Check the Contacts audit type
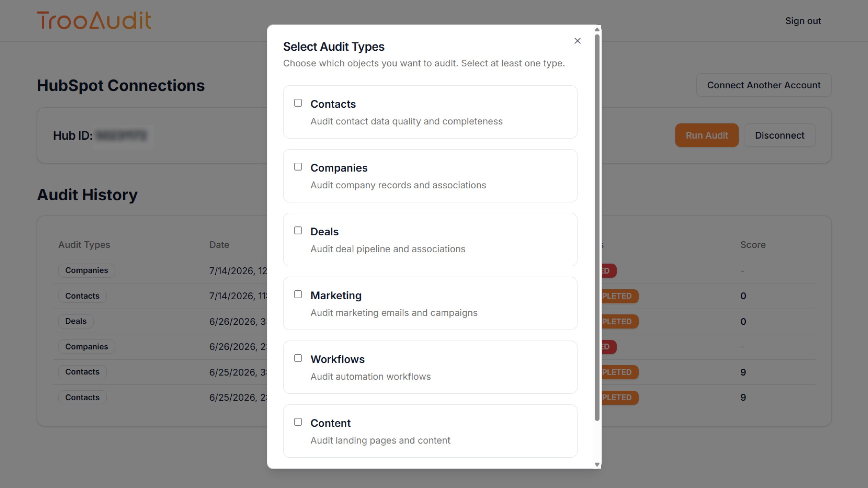This screenshot has height=488, width=868. pos(298,103)
